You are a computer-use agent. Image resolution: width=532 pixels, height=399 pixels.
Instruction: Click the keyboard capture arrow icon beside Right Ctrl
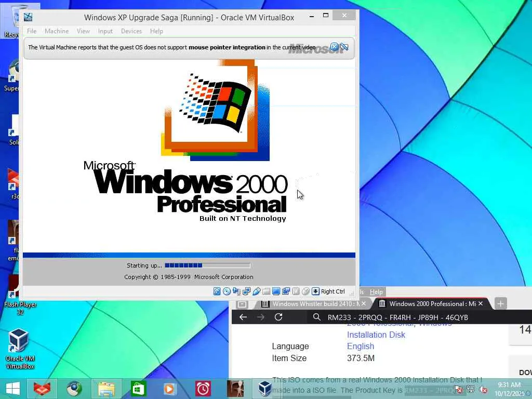(x=315, y=291)
